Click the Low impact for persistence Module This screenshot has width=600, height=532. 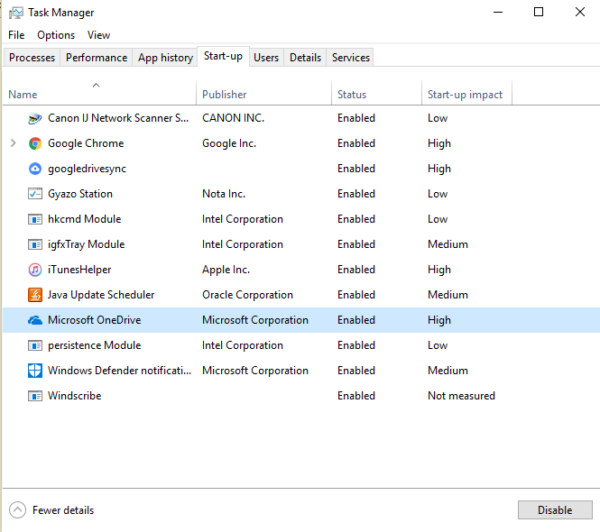pyautogui.click(x=437, y=346)
